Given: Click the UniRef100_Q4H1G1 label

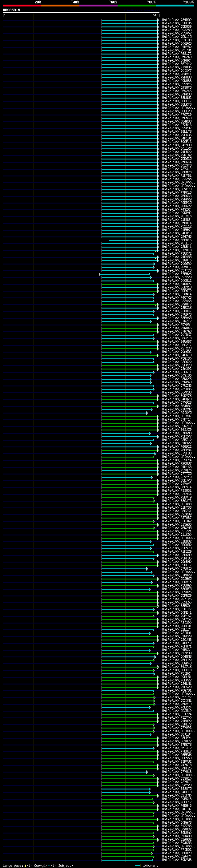Looking at the screenshot, I should point(176,139).
